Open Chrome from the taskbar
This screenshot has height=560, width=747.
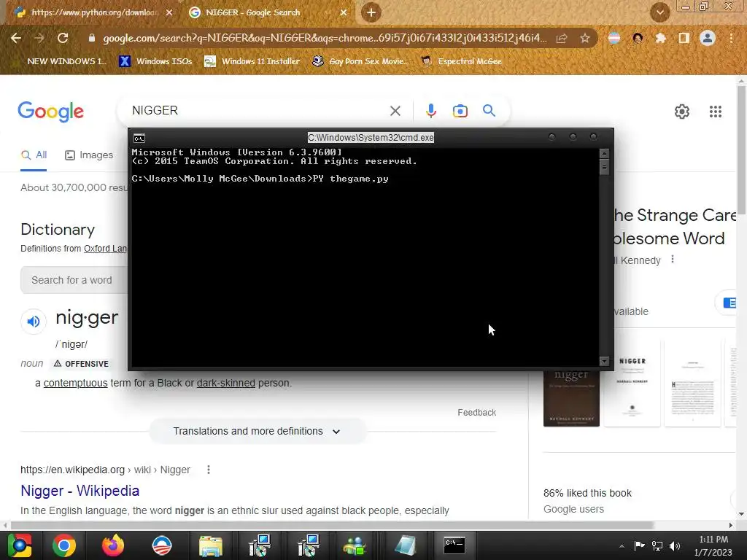click(64, 545)
